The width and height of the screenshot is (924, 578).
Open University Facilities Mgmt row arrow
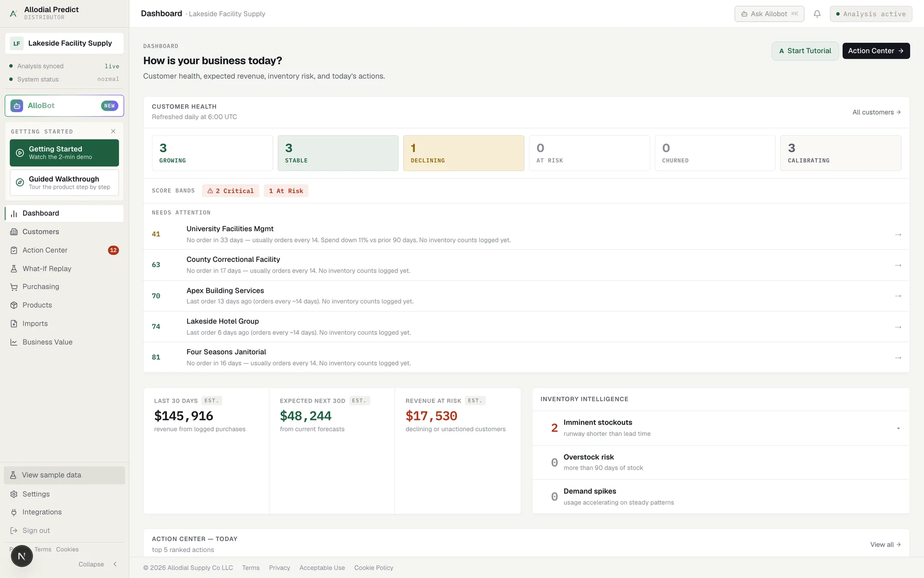tap(898, 235)
